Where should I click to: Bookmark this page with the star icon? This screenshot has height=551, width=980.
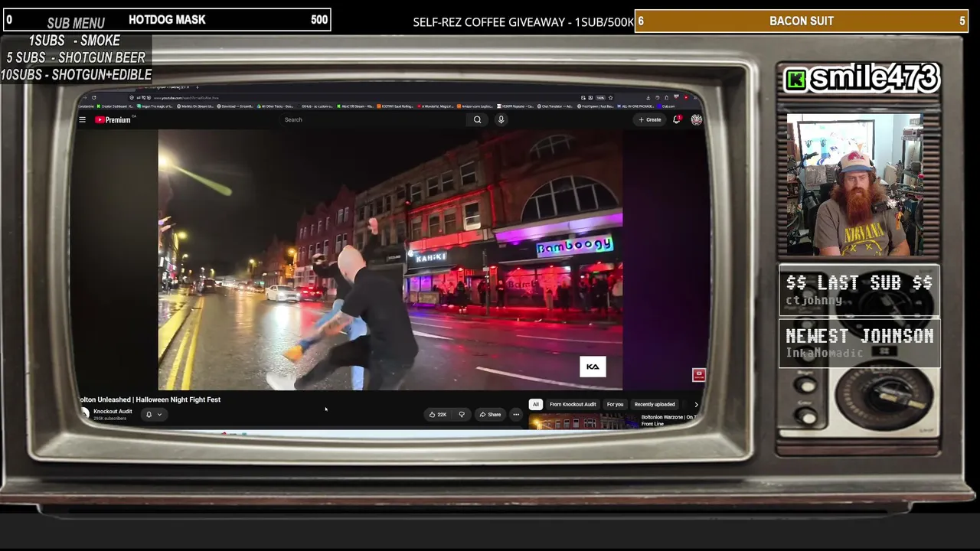pos(610,98)
